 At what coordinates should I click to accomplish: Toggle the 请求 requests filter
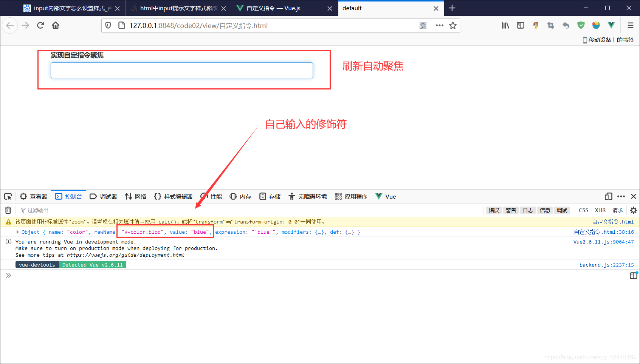pyautogui.click(x=617, y=210)
